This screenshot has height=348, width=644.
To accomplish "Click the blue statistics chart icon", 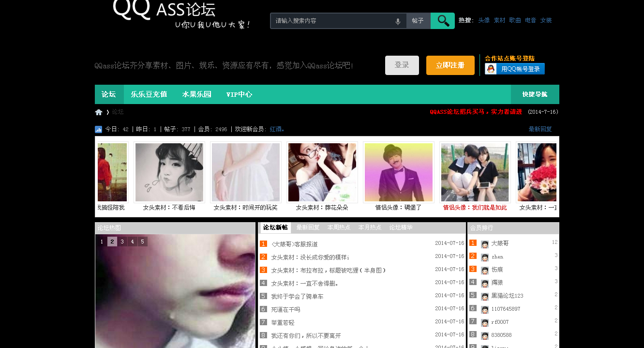I will 99,129.
